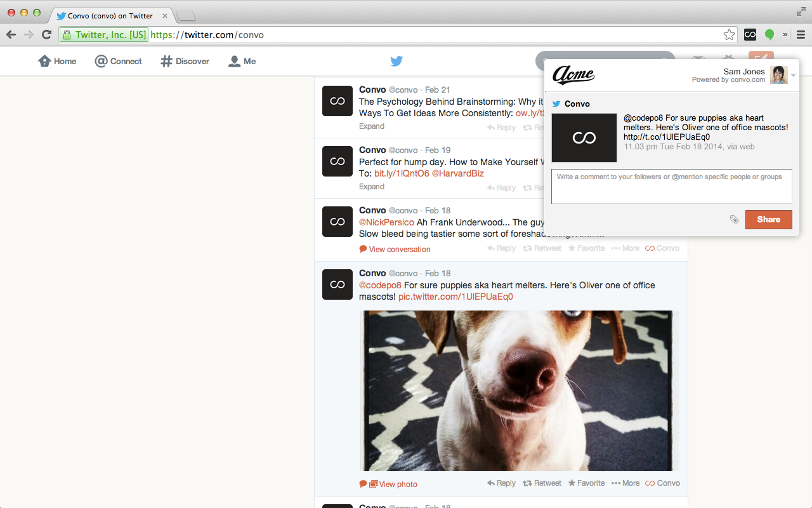Click the Twitter bird icon next to Convo heading
The height and width of the screenshot is (508, 812).
pyautogui.click(x=556, y=104)
